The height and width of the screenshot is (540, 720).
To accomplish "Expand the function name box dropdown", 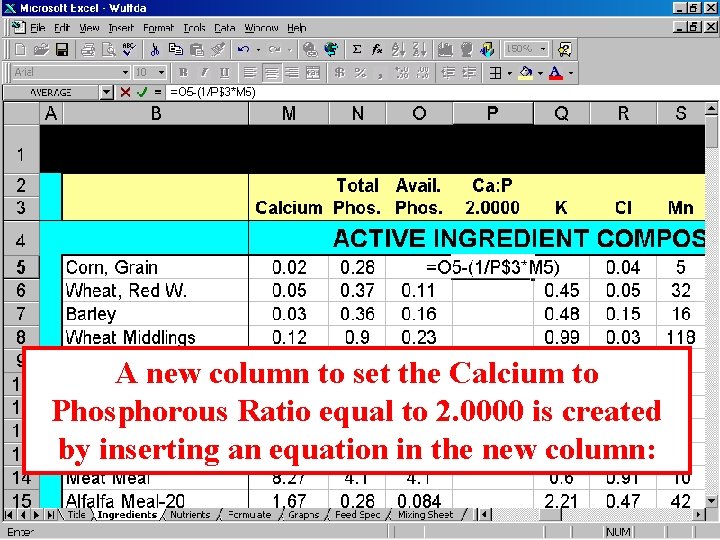I will click(x=106, y=92).
